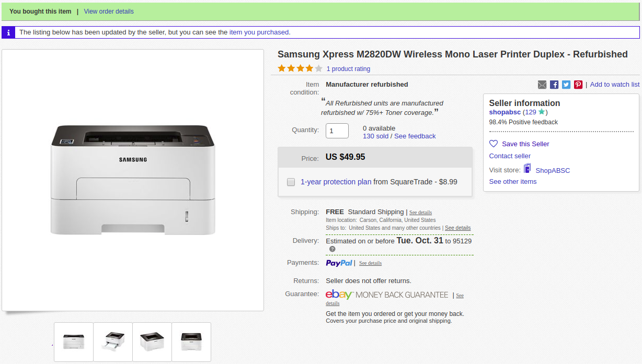Share listing via email icon
642x364 pixels.
tap(542, 85)
